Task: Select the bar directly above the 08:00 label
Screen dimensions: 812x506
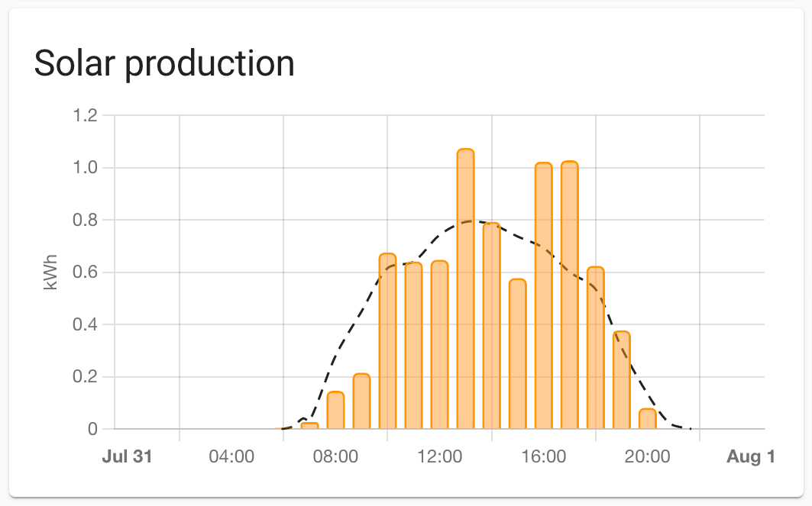Action: point(335,411)
